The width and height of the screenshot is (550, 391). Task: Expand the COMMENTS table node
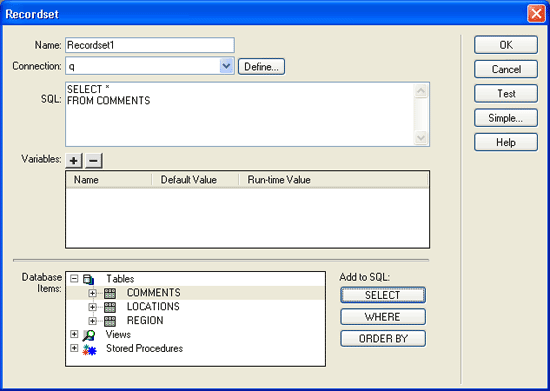92,293
